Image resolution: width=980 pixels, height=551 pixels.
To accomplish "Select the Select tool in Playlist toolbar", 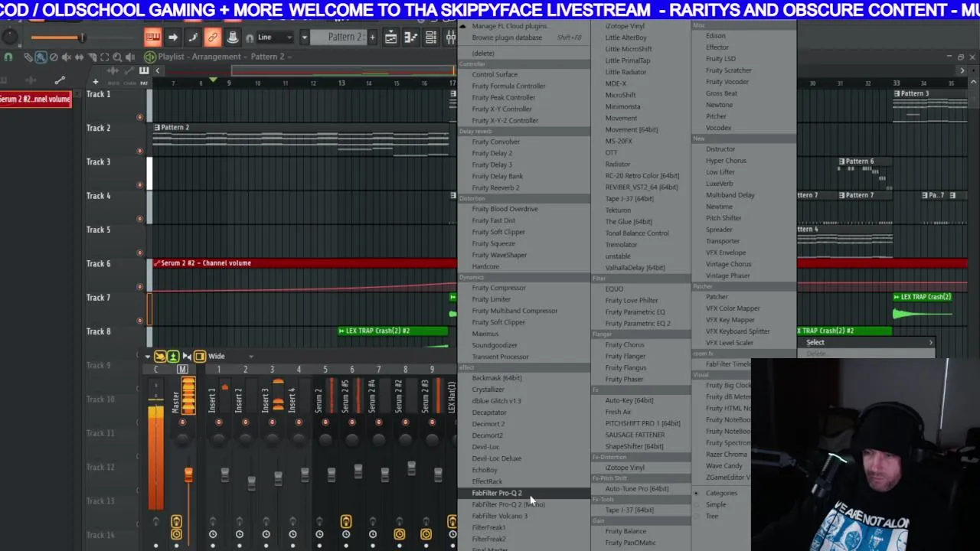I will click(x=104, y=57).
